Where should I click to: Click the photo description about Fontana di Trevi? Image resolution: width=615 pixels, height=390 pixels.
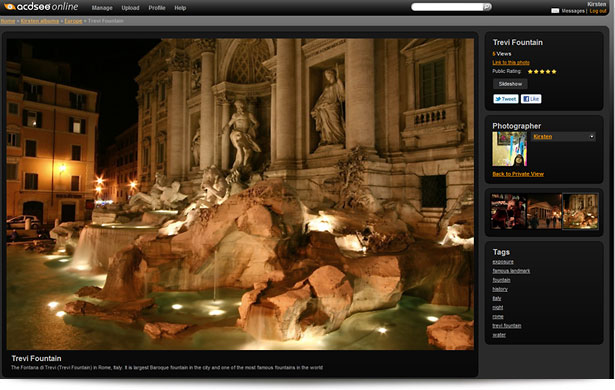167,368
